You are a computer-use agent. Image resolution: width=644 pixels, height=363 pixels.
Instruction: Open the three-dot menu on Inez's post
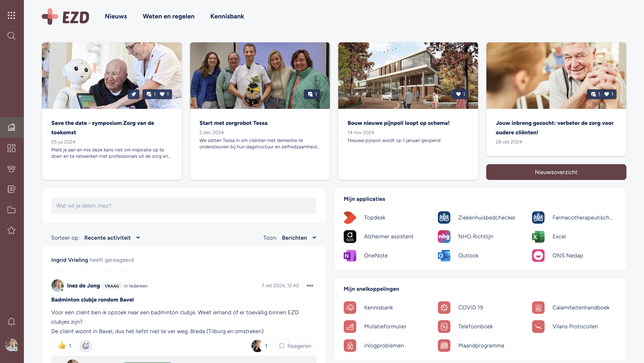(310, 286)
